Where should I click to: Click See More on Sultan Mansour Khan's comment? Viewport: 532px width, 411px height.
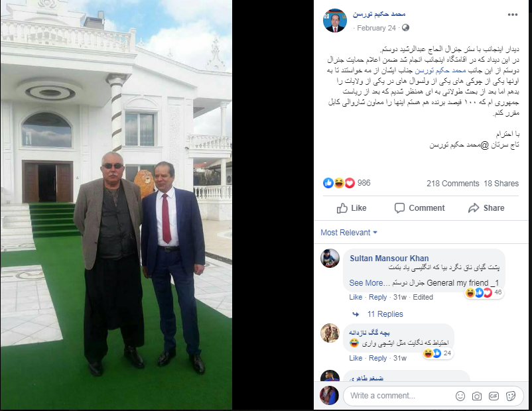click(x=366, y=283)
